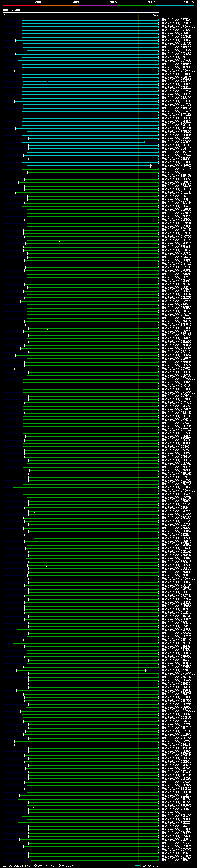Screen dimensions: 197x868
Task: Click the red 20% identity legend segment
Action: (22, 6)
